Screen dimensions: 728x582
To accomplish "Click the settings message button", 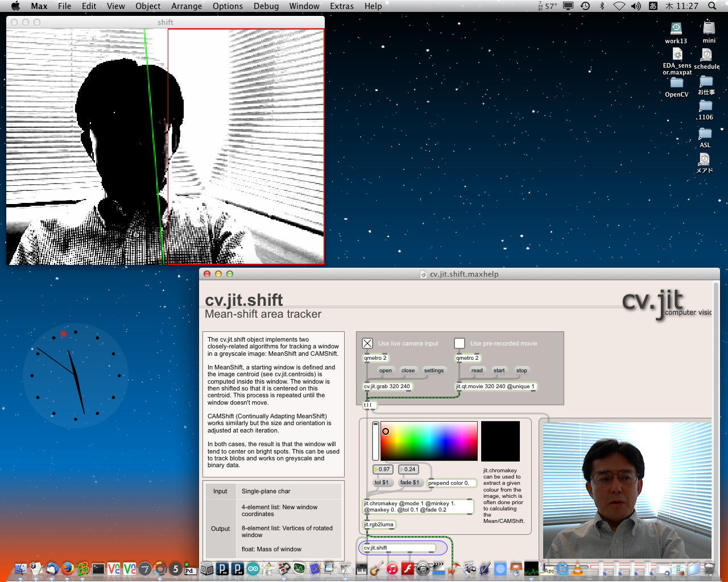I will [x=433, y=371].
